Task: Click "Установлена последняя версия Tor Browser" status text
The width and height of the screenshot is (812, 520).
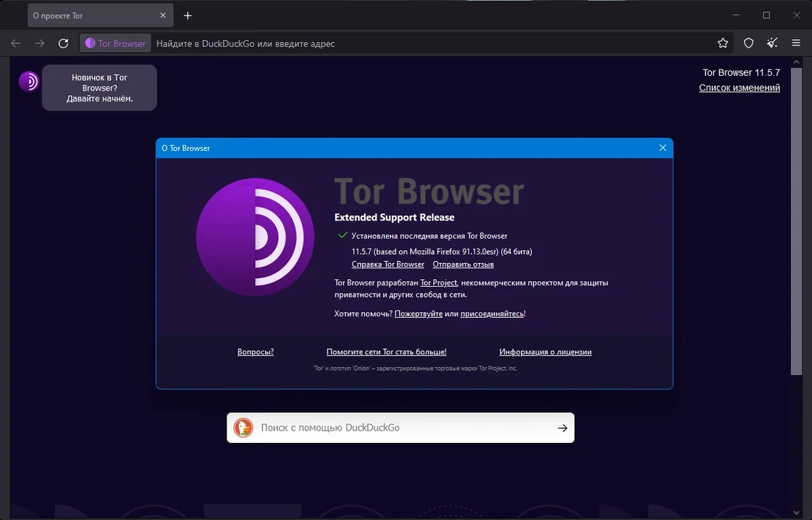Action: point(430,236)
